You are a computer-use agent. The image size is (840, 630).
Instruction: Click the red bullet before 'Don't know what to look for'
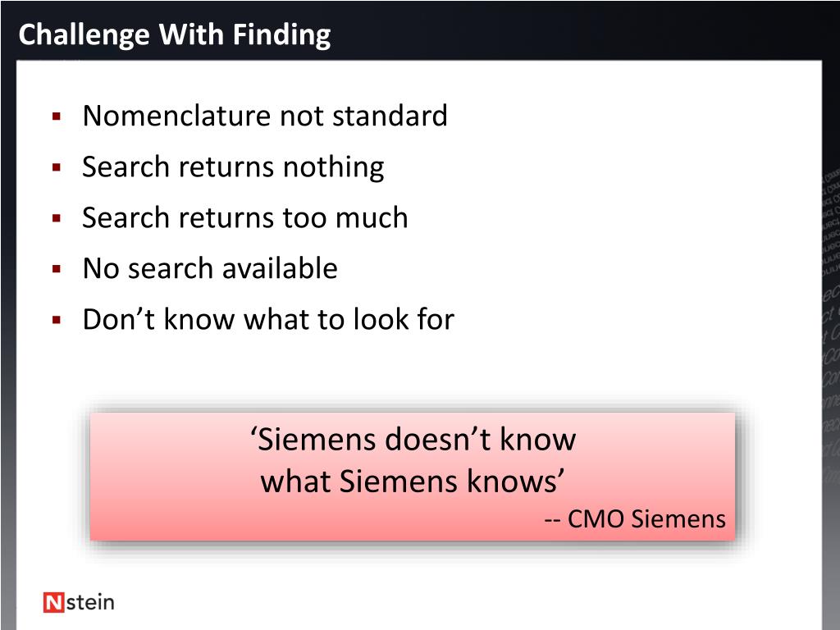57,320
